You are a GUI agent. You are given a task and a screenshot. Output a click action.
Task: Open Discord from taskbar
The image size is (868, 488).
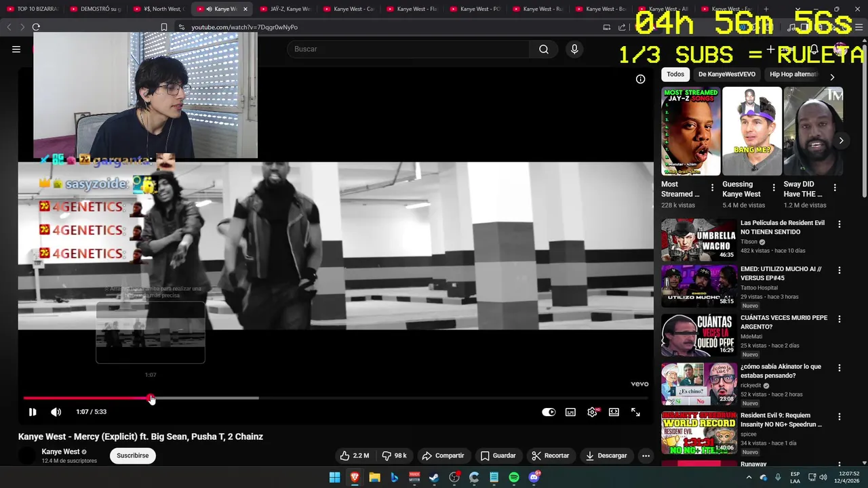(534, 478)
